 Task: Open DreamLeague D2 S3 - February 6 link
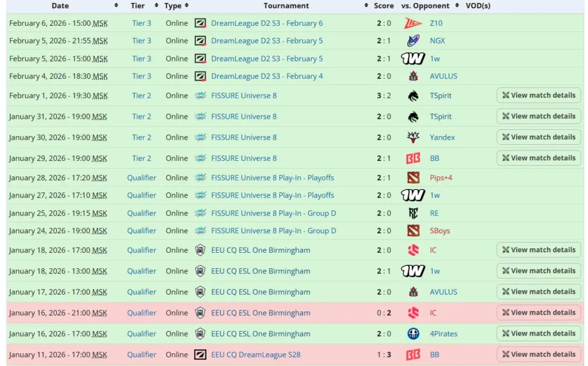point(267,23)
